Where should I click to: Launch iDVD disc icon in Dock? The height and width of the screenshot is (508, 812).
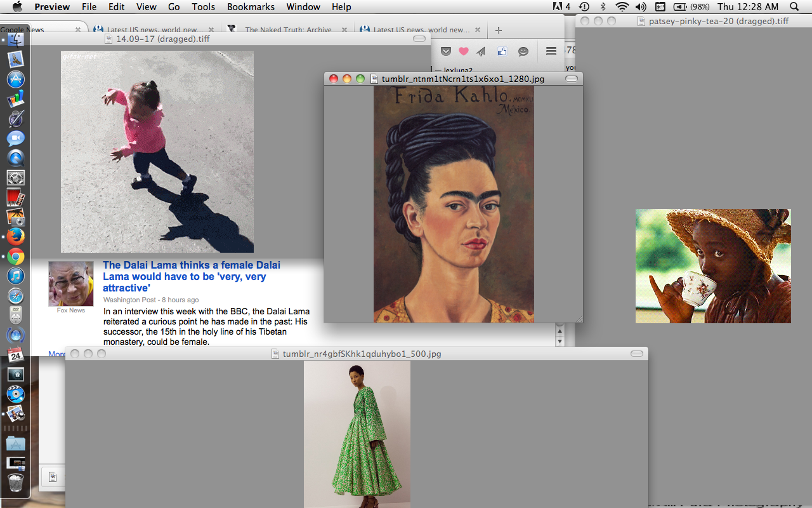(16, 394)
